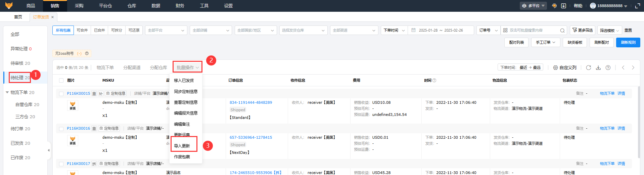Image resolution: width=644 pixels, height=175 pixels.
Task: Open the 多平台 switcher in the top bar
Action: click(x=533, y=6)
